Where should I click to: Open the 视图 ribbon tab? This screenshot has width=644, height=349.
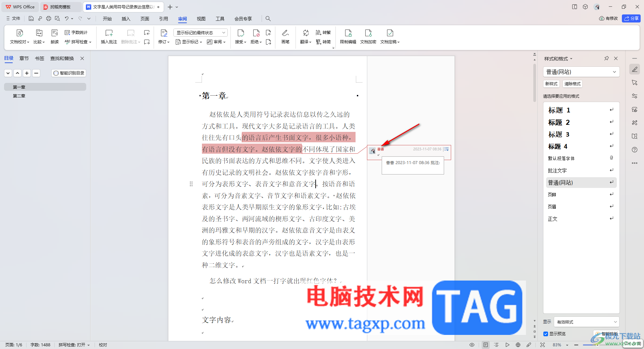pyautogui.click(x=201, y=19)
